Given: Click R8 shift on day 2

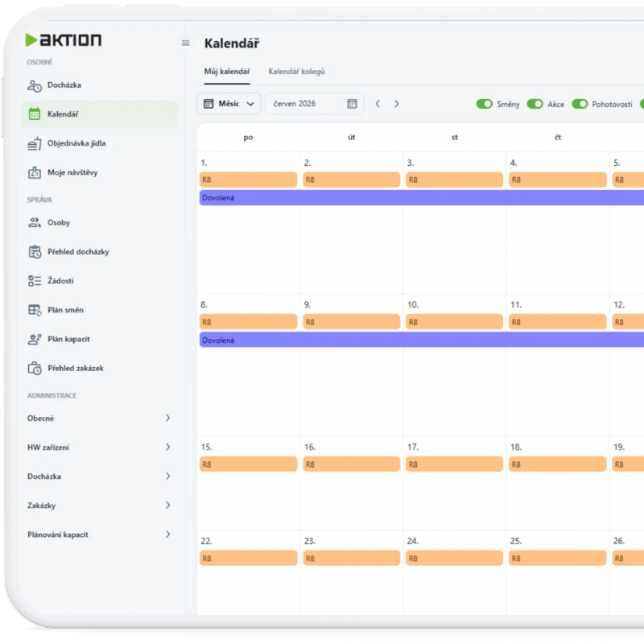Looking at the screenshot, I should pos(352,180).
